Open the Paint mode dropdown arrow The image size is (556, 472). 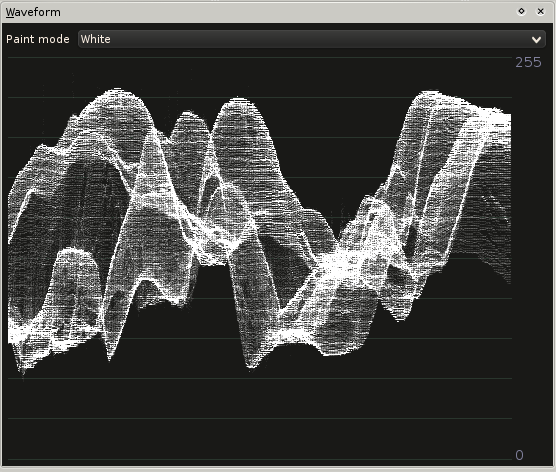536,39
